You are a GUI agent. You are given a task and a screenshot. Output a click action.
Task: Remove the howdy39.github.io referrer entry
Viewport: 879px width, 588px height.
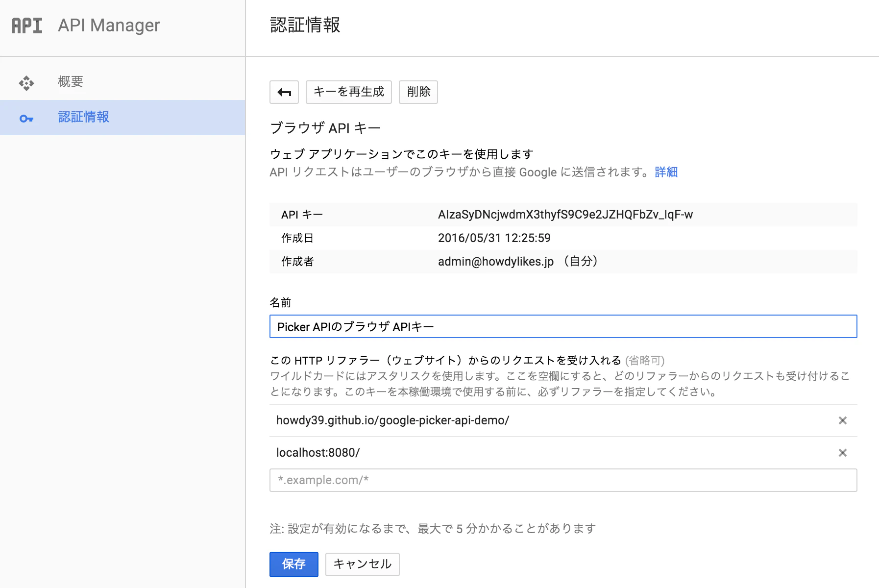pyautogui.click(x=842, y=420)
